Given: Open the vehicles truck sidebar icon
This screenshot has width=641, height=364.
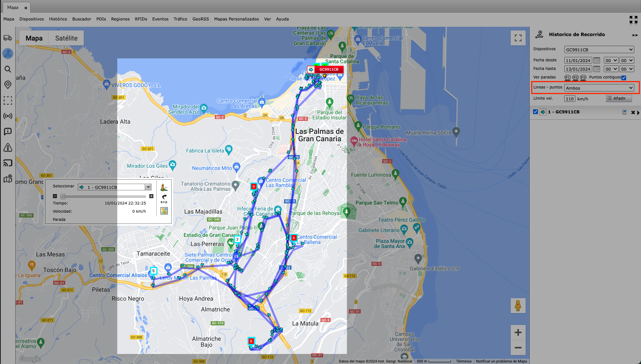Looking at the screenshot, I should (x=8, y=38).
